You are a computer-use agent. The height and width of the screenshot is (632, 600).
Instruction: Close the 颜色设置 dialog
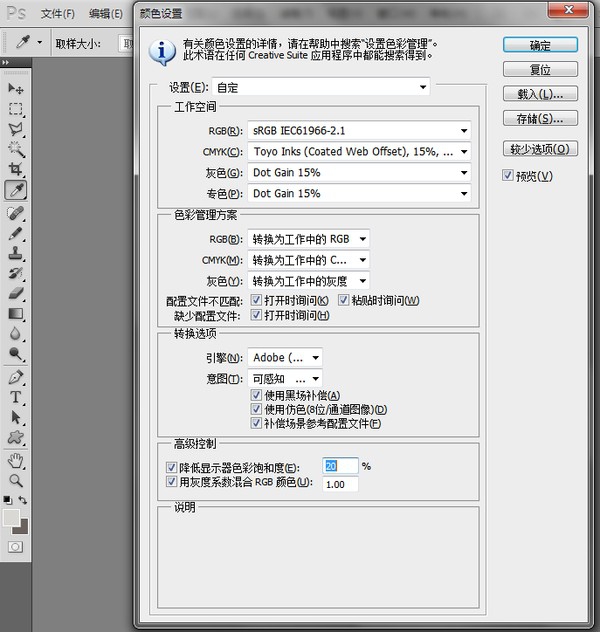coord(569,9)
